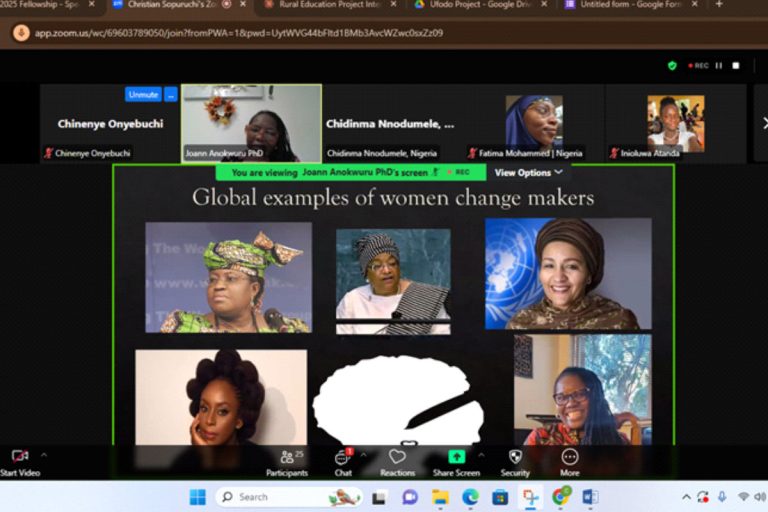
Task: Select Fatima Mohammed's video thumbnail
Action: pyautogui.click(x=533, y=122)
